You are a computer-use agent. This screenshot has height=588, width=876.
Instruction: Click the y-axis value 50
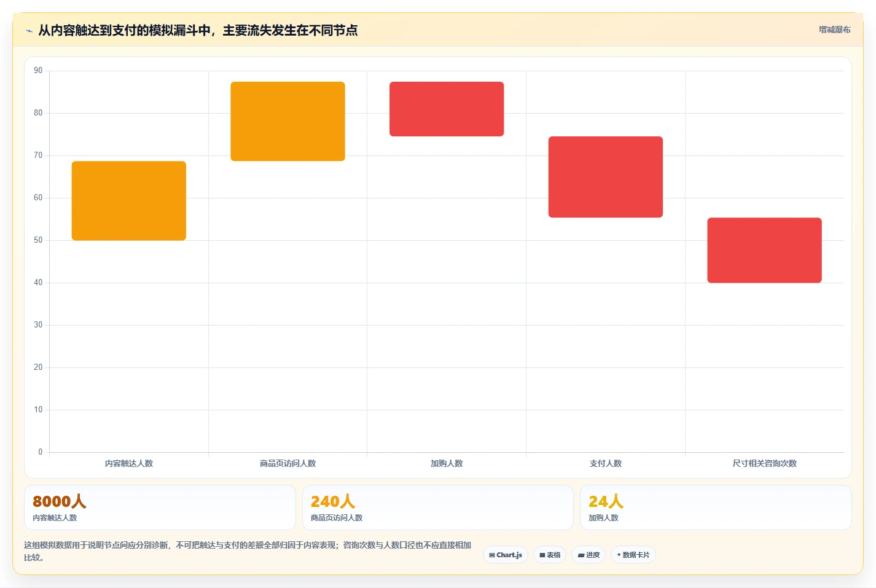[38, 240]
